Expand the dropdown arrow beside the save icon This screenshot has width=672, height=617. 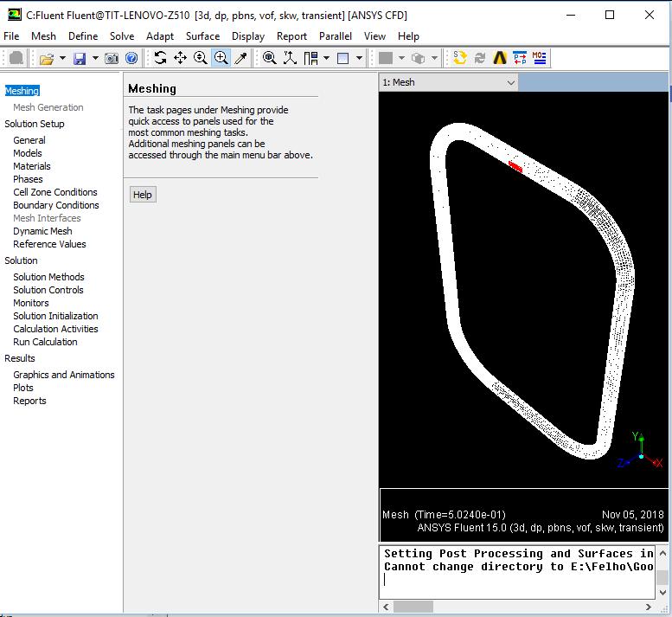click(95, 58)
